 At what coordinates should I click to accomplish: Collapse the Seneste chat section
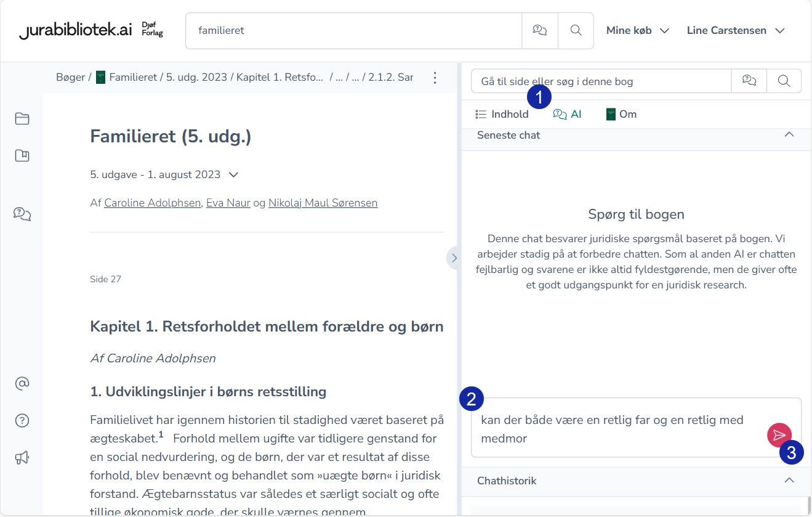coord(789,135)
